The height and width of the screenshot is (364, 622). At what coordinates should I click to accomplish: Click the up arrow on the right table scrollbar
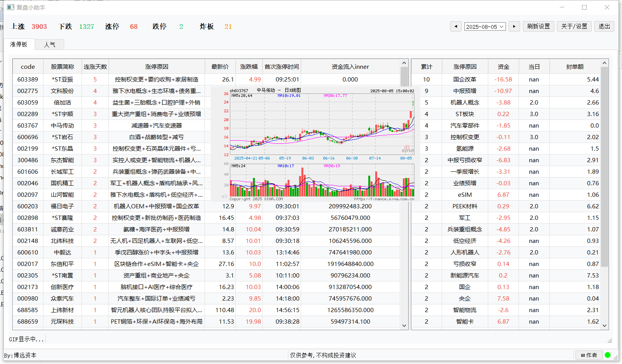point(605,62)
